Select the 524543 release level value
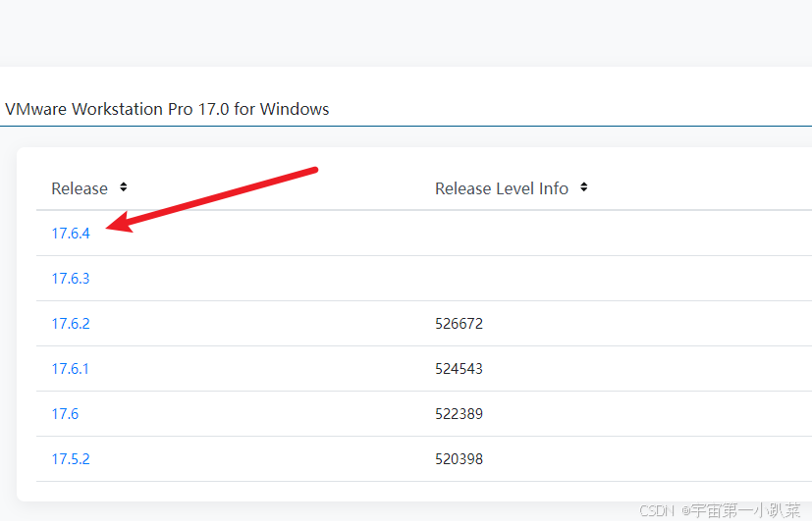 (459, 369)
